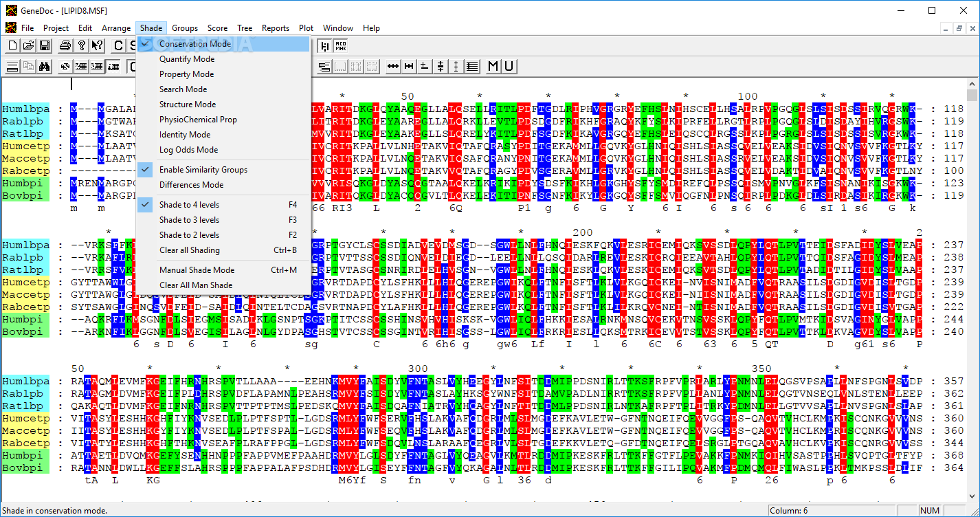Click the end position number '222'
The image size is (980, 517).
pos(954,307)
